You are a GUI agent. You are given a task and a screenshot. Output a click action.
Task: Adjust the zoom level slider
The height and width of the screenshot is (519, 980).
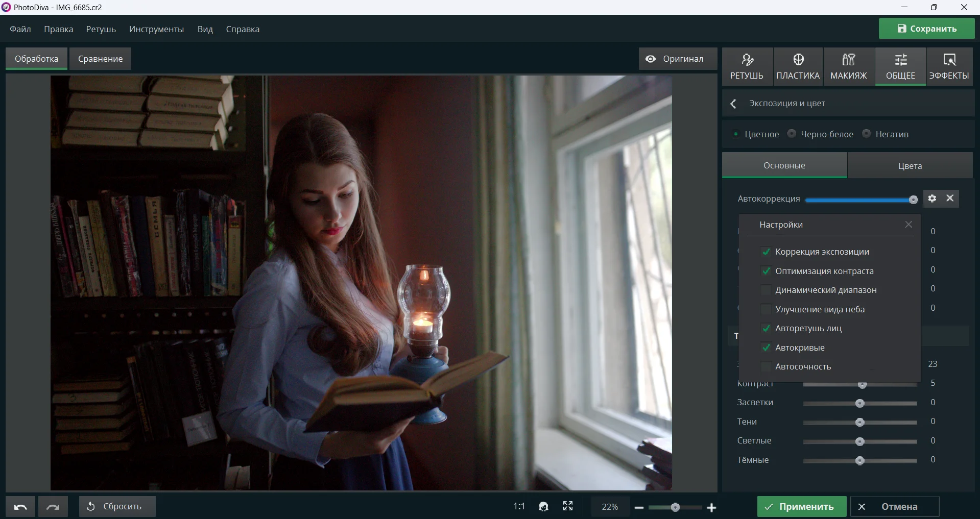coord(675,507)
